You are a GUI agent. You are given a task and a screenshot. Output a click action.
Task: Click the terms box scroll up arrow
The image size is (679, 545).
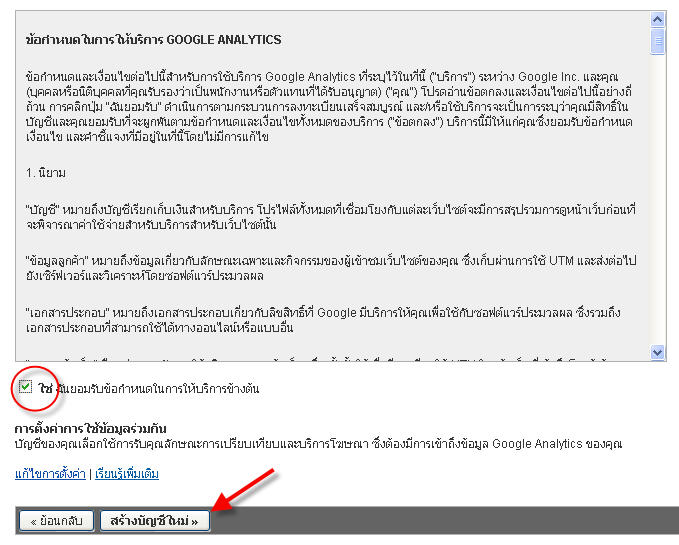tap(657, 19)
